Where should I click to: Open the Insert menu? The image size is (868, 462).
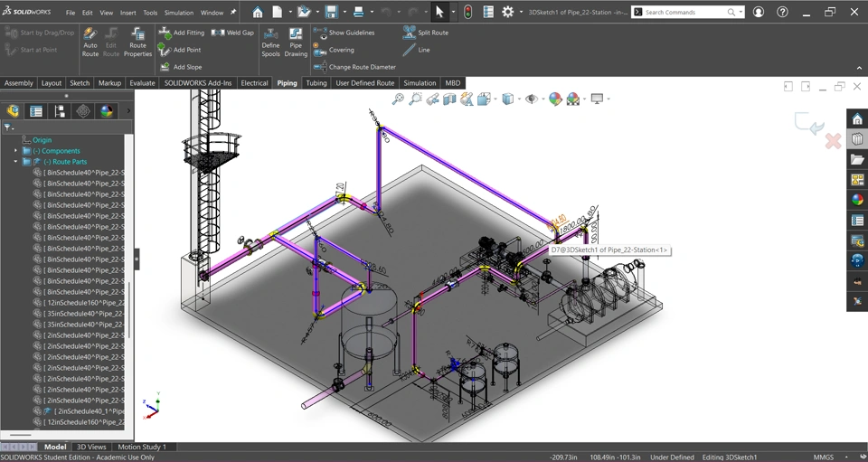(128, 13)
